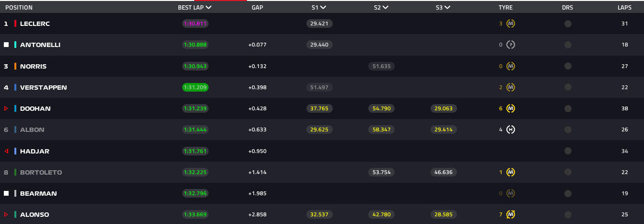Click the red triangle beside Doohan
Viewport: 644px width, 224px height.
(6, 109)
